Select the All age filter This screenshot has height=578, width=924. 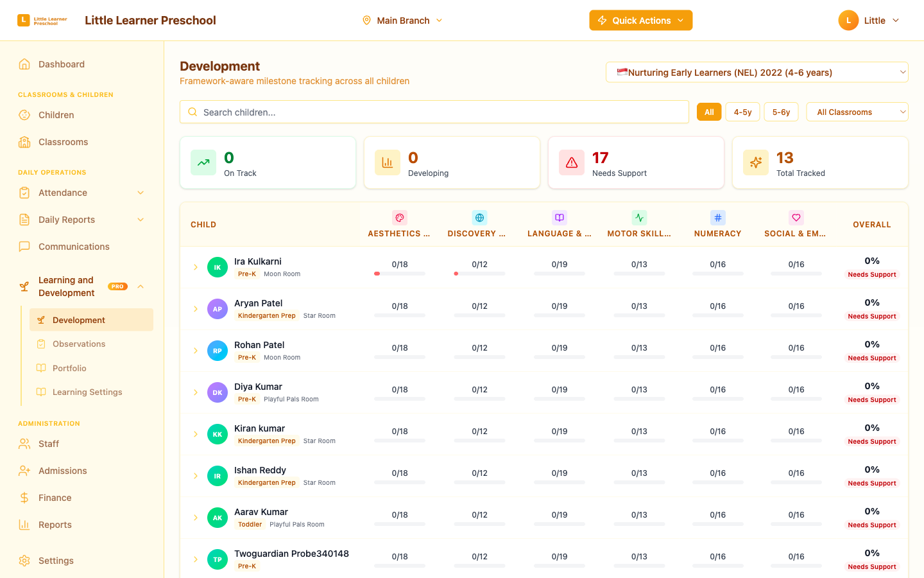tap(709, 112)
